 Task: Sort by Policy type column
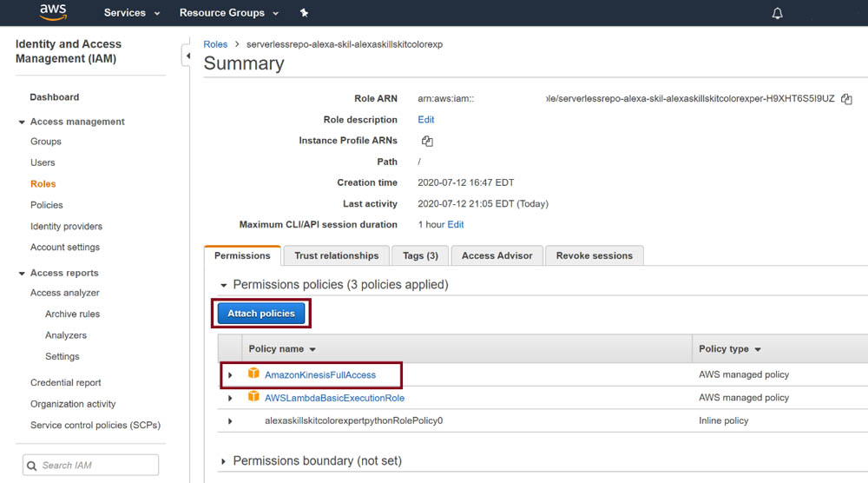point(730,349)
